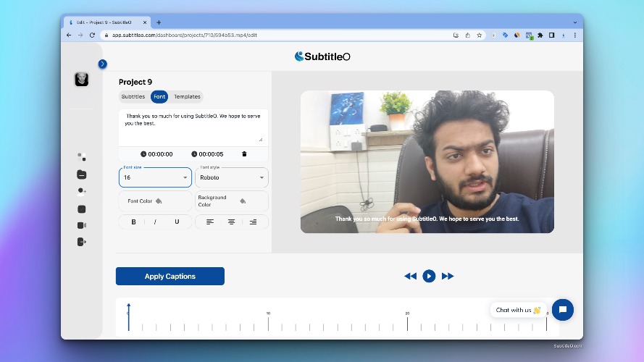644x362 pixels.
Task: Align subtitle text right
Action: click(x=253, y=222)
